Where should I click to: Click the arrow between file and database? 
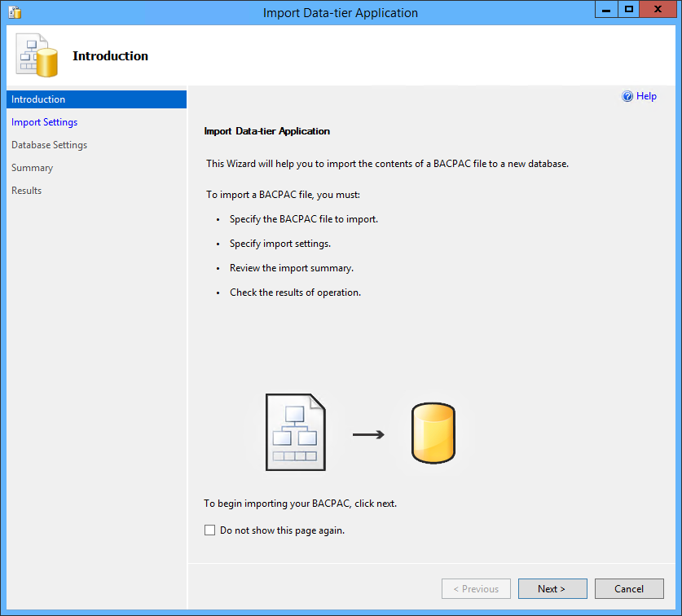[368, 434]
